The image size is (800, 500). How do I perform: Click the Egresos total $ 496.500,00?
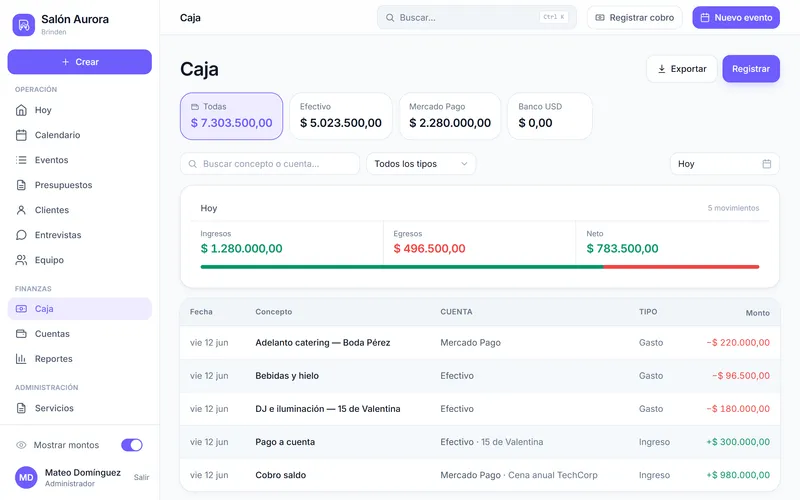click(429, 248)
